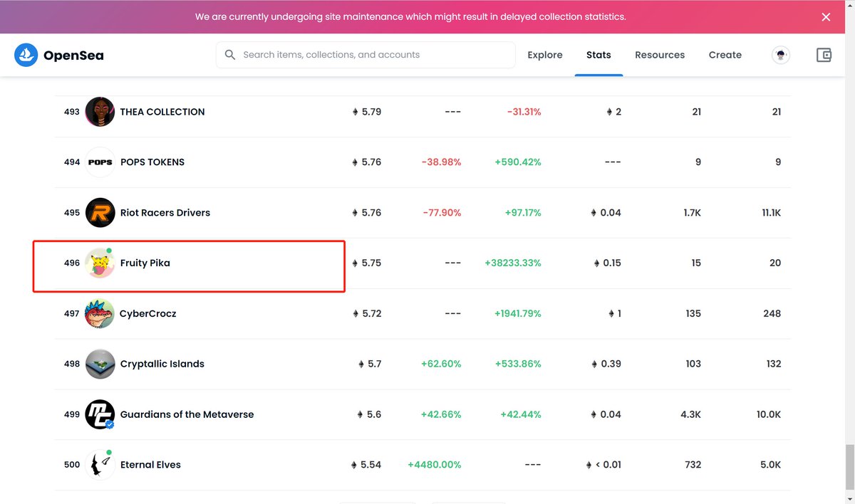Select the Stats tab
Viewport: 855px width, 504px height.
598,55
